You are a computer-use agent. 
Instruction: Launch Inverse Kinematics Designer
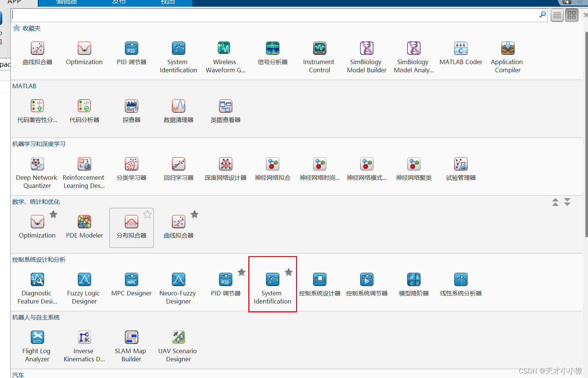(x=84, y=346)
